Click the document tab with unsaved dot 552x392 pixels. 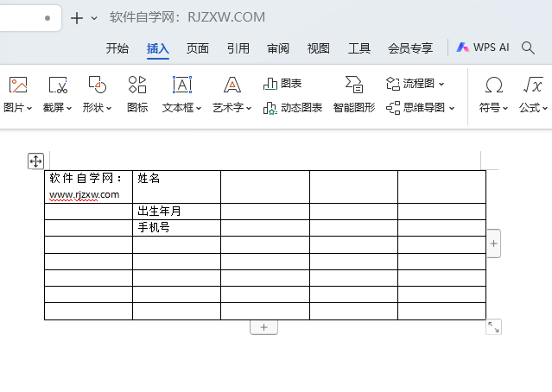(30, 18)
